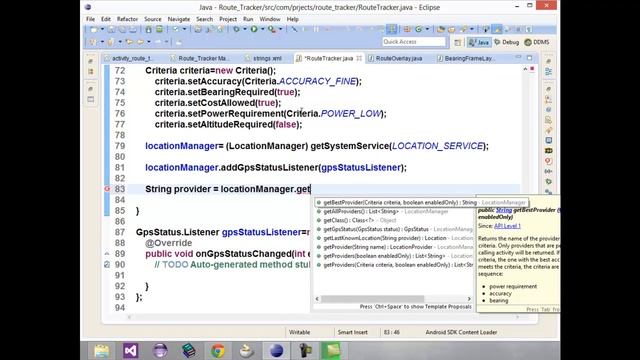Collapse the onGpsStatusChanged method fold on line 89
The height and width of the screenshot is (360, 640).
(x=107, y=253)
